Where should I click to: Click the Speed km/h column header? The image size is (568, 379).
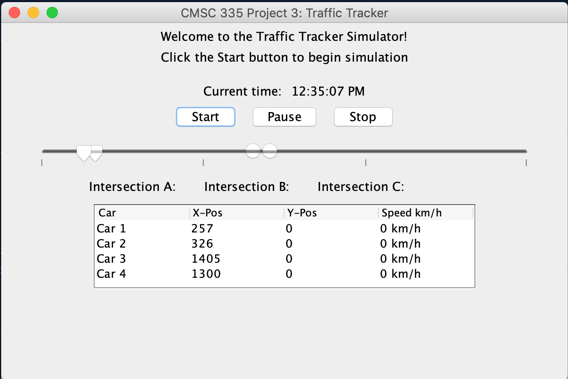[x=426, y=213]
